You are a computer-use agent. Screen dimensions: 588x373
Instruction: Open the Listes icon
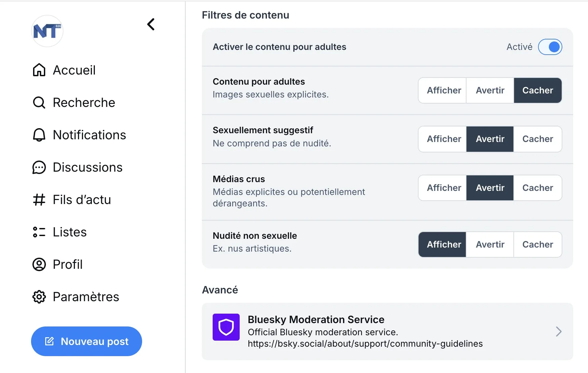tap(39, 232)
